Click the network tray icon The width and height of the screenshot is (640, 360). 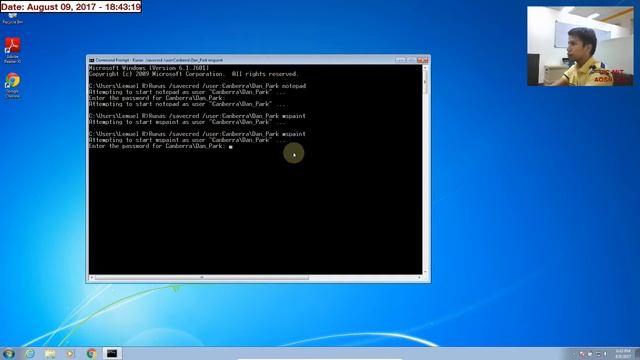pyautogui.click(x=598, y=354)
